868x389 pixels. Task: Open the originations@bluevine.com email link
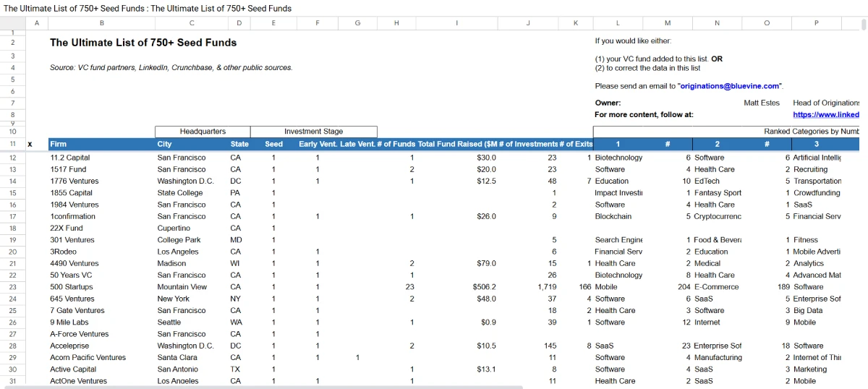(730, 86)
